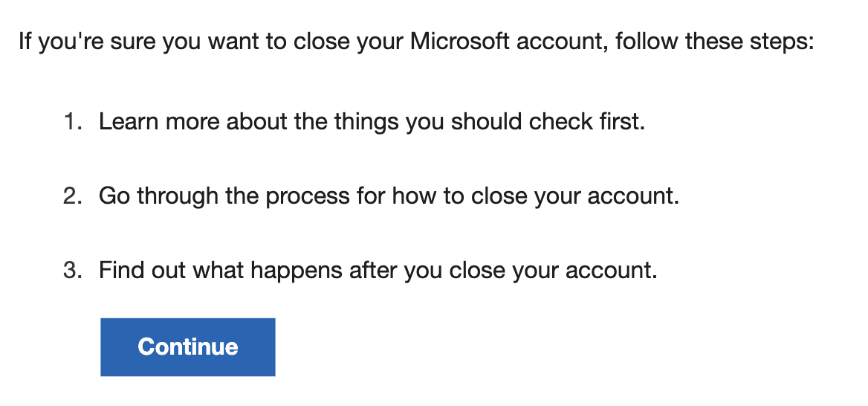
Task: Click the 'Go through the process' step text
Action: [389, 196]
